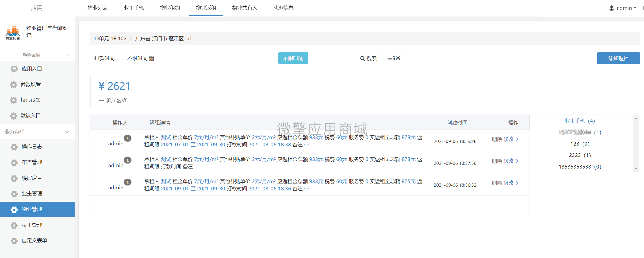Click the chevron arrow in the 18:36:32 row
The image size is (644, 258).
(517, 183)
